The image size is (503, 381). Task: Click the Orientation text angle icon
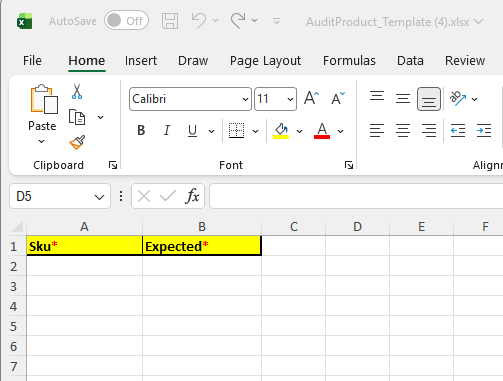[458, 98]
